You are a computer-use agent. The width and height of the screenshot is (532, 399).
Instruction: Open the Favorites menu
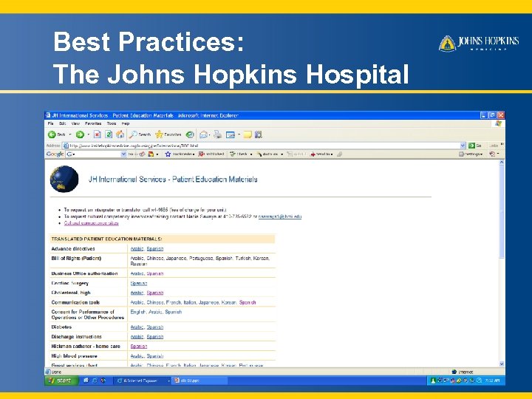point(93,123)
